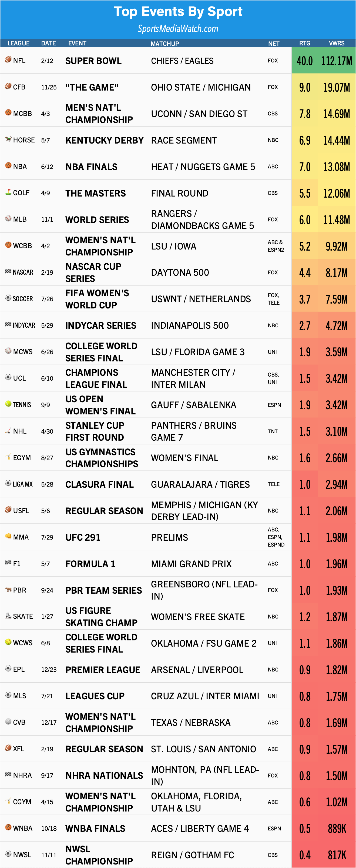Screen dimensions: 356x868
Task: Click the PBR bull icon
Action: [x=8, y=589]
